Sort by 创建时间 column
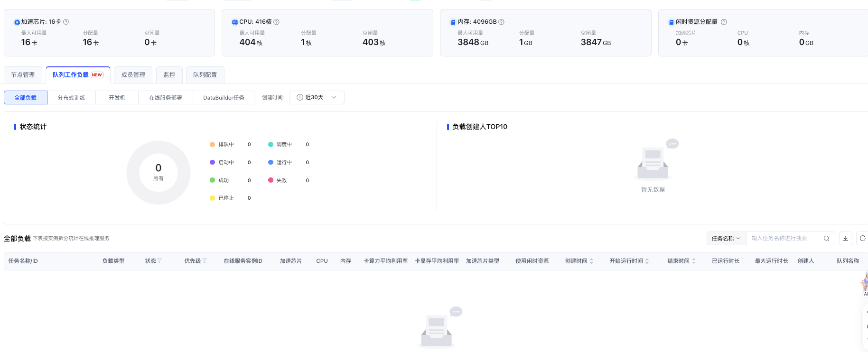This screenshot has height=352, width=868. click(591, 261)
